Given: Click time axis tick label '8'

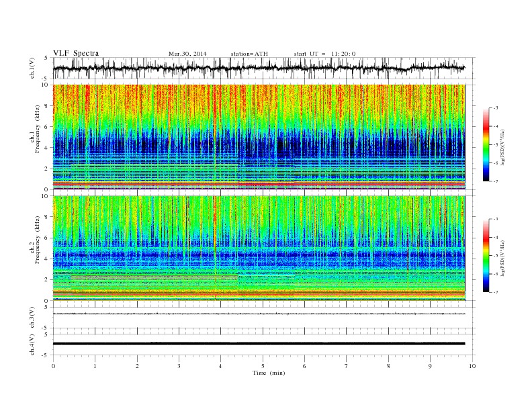Looking at the screenshot, I should pos(388,366).
